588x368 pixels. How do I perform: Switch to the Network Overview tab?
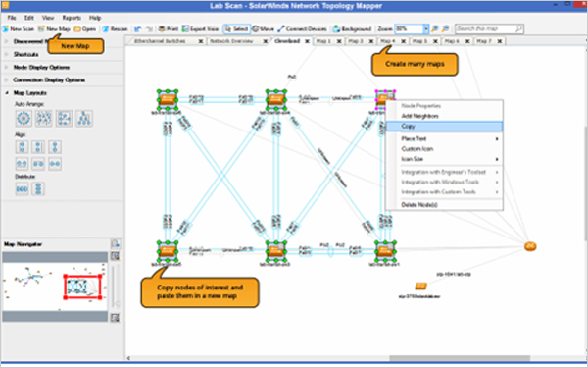[231, 41]
